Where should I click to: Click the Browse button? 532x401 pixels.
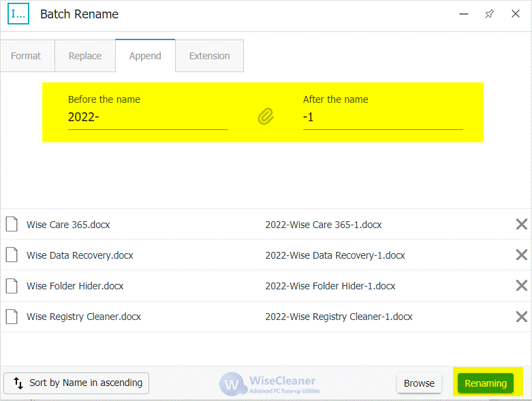(419, 383)
